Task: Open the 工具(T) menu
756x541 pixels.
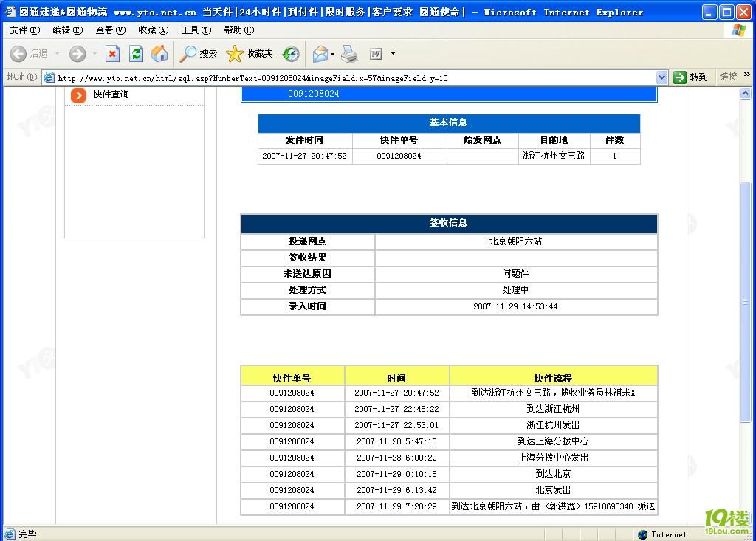Action: point(196,30)
